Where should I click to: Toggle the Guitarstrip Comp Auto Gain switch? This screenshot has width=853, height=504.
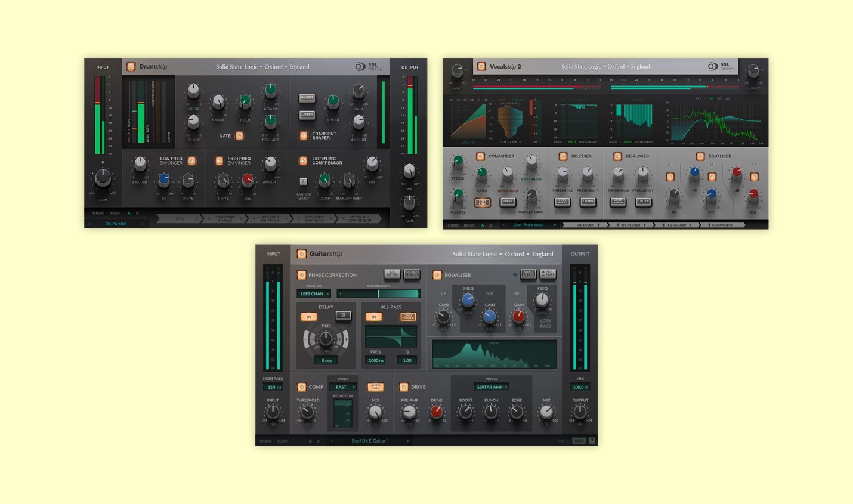[x=375, y=387]
